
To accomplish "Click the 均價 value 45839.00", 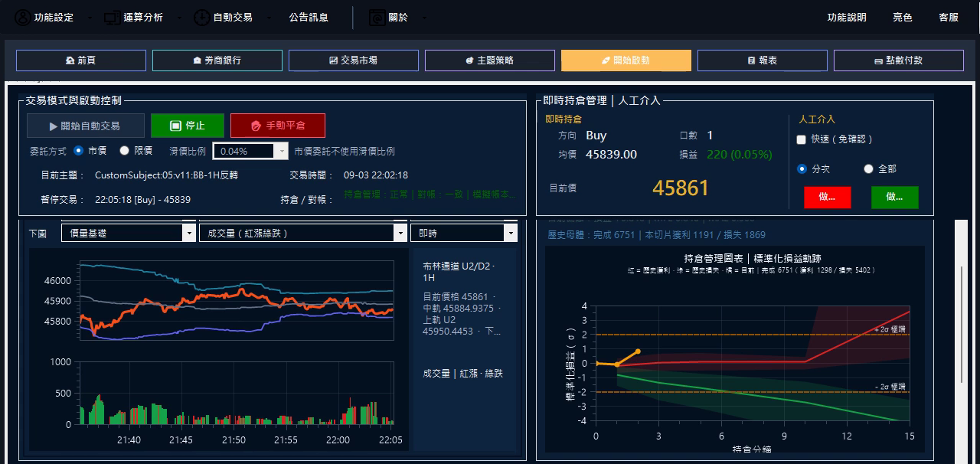I will click(611, 154).
